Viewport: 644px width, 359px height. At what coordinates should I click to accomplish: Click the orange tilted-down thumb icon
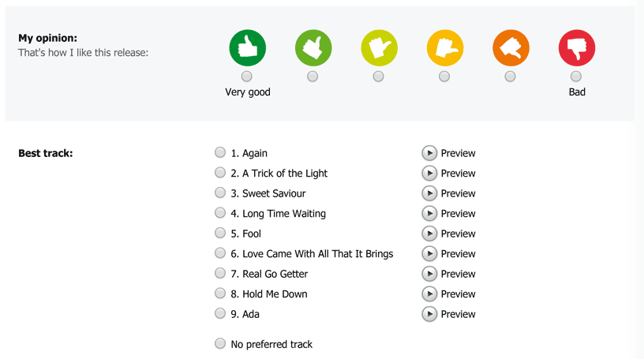(x=511, y=47)
